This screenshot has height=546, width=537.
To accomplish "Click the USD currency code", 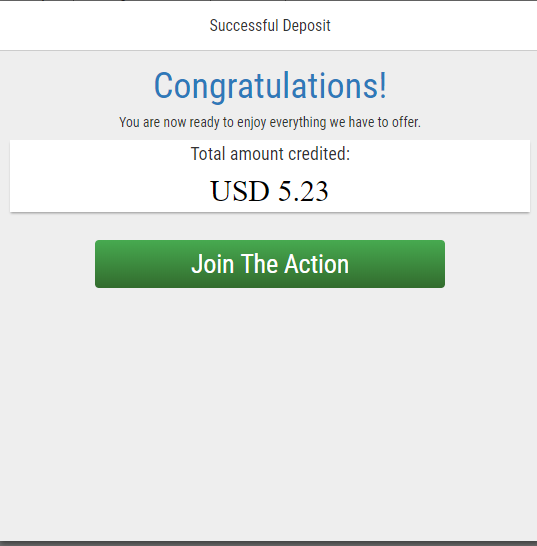I will tap(240, 191).
